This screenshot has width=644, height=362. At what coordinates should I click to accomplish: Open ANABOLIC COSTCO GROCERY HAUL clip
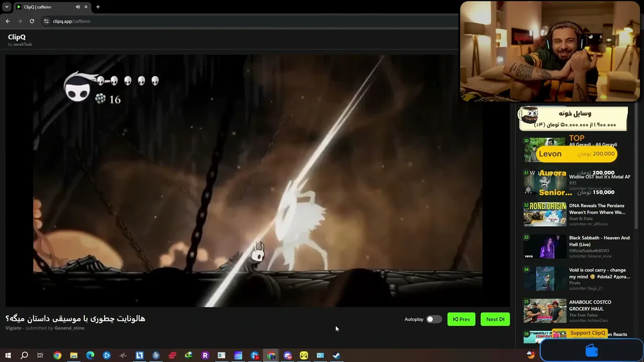(x=590, y=305)
